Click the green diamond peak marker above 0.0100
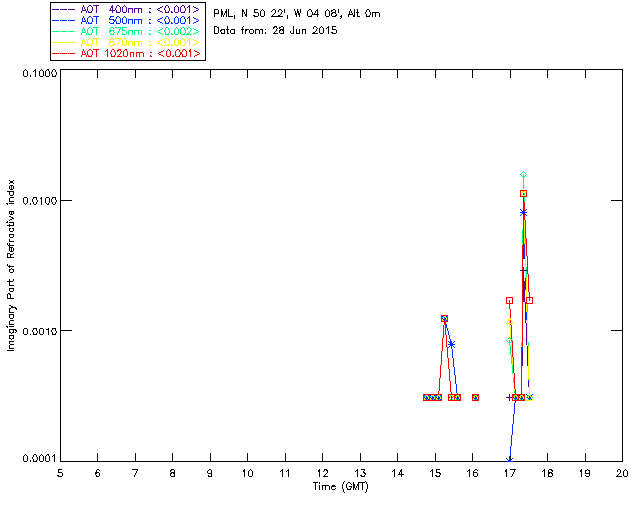The width and height of the screenshot is (640, 512). coord(523,175)
